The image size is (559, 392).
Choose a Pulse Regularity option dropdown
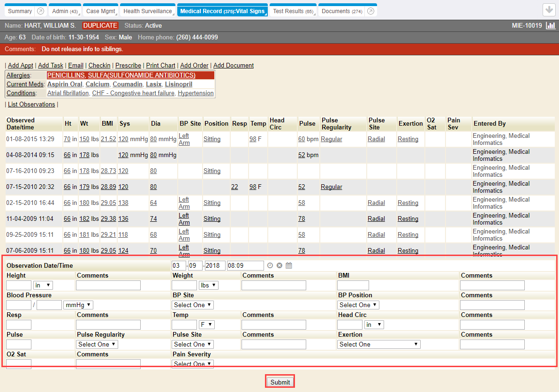(x=97, y=344)
